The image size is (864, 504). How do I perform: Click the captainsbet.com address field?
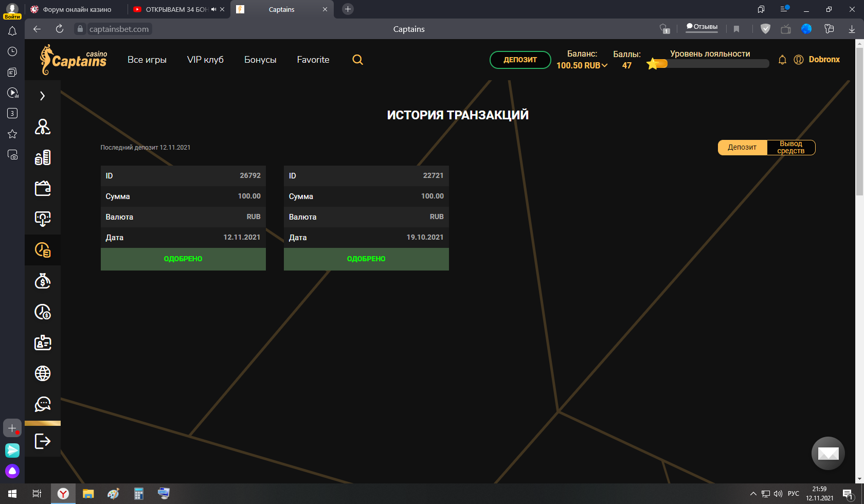(x=119, y=29)
